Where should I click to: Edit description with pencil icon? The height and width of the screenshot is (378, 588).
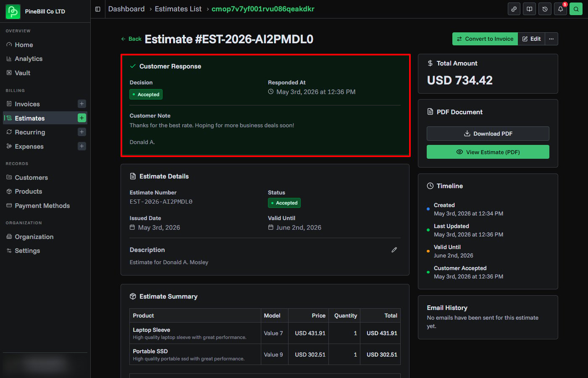[394, 250]
